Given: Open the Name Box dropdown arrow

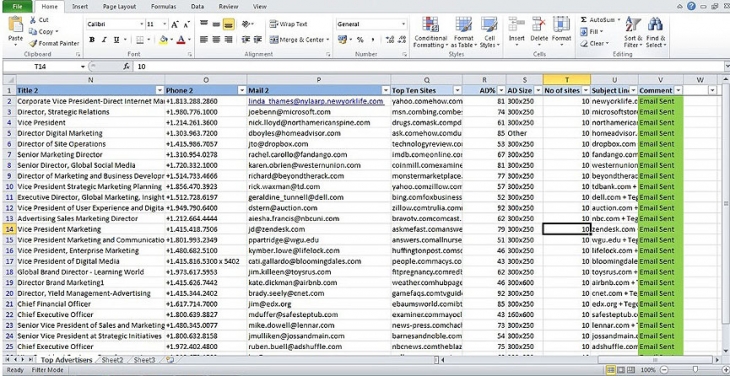Looking at the screenshot, I should pyautogui.click(x=83, y=67).
